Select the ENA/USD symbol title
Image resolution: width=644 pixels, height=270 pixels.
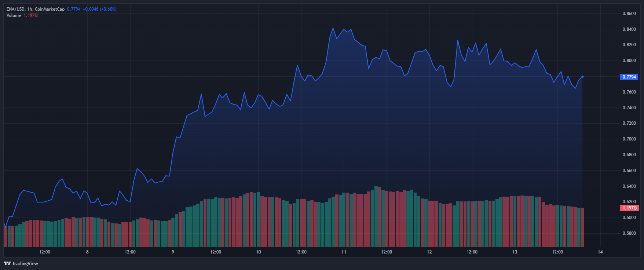point(15,9)
